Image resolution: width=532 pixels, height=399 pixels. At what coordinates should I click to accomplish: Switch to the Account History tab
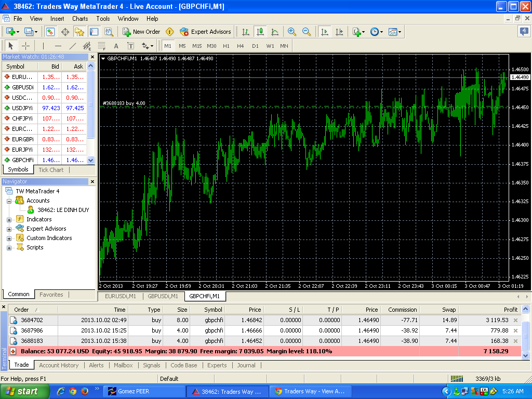click(59, 365)
